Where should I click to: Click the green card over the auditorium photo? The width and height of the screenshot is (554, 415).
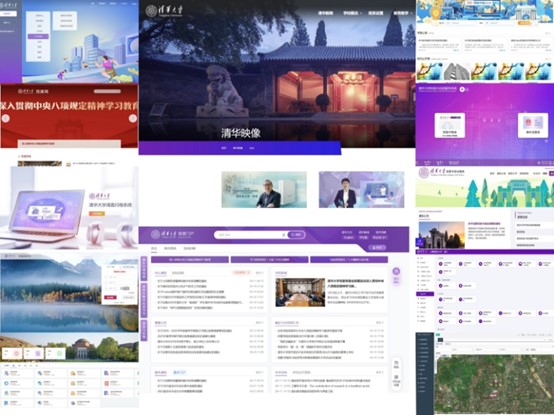click(55, 353)
